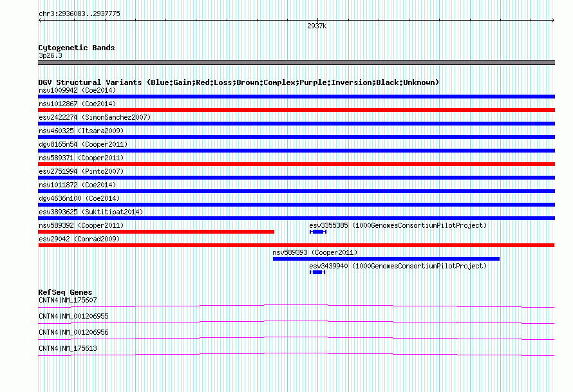The width and height of the screenshot is (573, 392).
Task: Select the Cytogenetic Bands track title
Action: click(x=77, y=48)
